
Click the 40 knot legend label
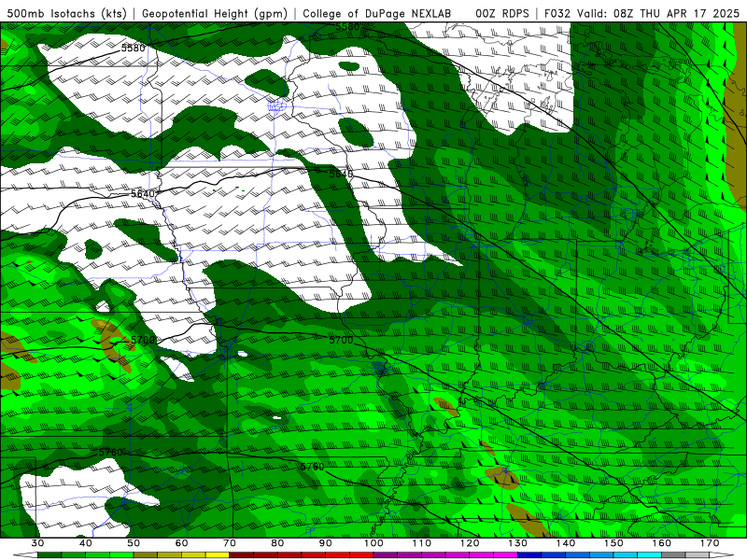[x=85, y=543]
